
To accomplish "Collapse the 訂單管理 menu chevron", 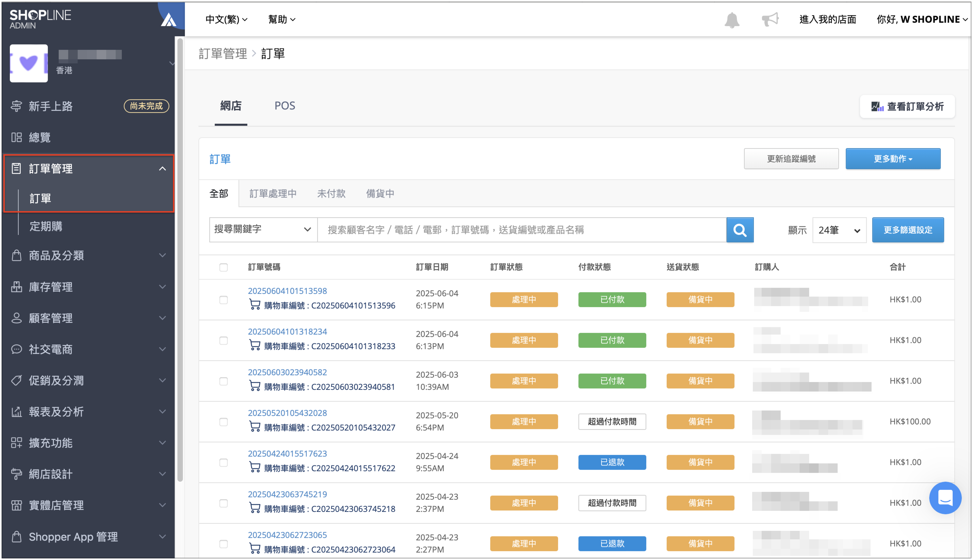I will click(x=163, y=168).
